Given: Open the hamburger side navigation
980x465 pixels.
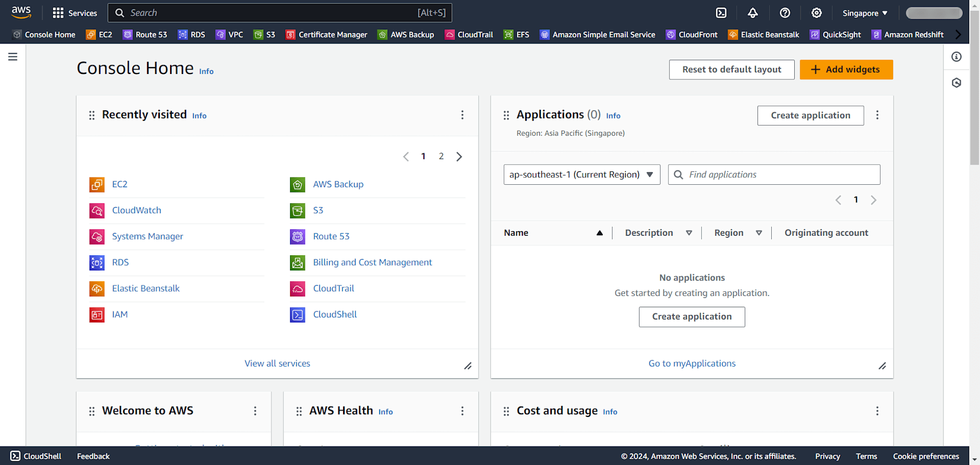Looking at the screenshot, I should [13, 57].
